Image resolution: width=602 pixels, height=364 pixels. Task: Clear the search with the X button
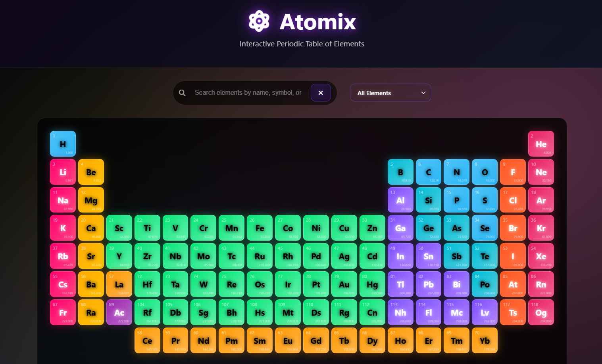point(321,92)
